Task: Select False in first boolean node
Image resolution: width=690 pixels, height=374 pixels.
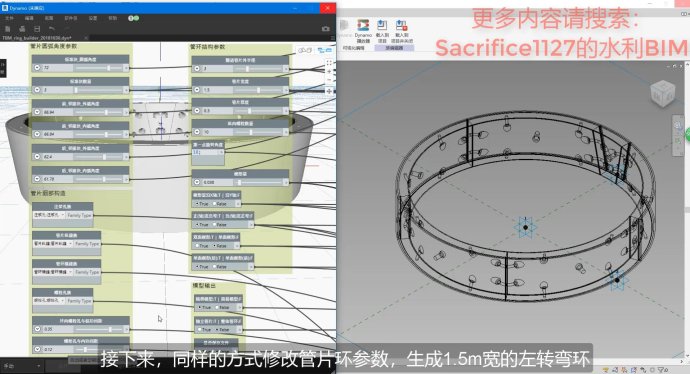Action: [220, 204]
